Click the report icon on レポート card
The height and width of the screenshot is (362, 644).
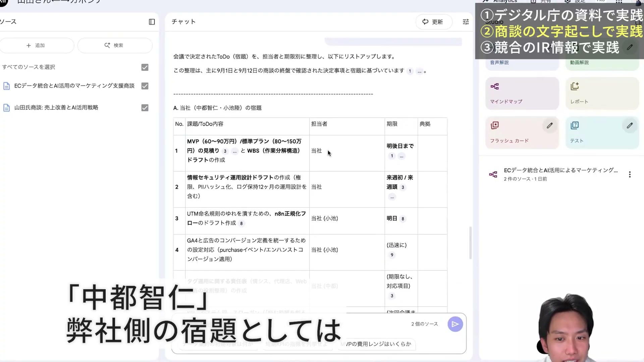575,86
